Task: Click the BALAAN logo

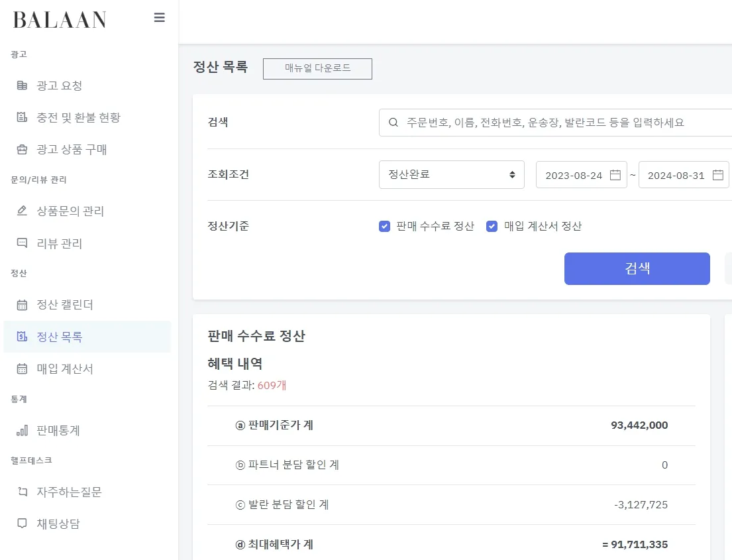Action: click(60, 20)
